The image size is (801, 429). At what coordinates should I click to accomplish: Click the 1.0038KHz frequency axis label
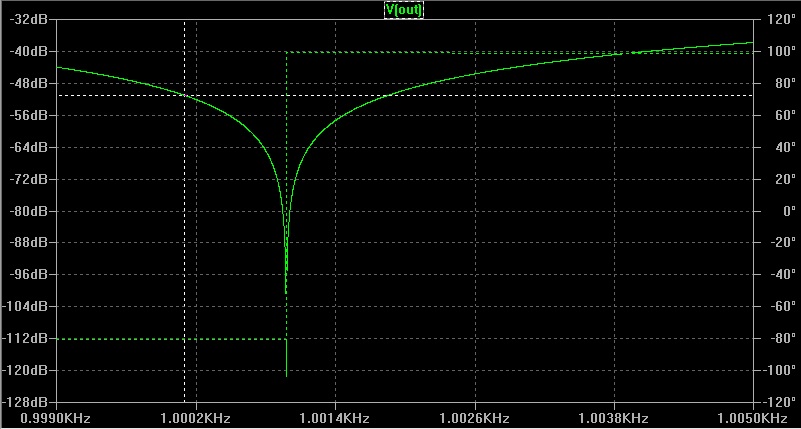coord(615,419)
